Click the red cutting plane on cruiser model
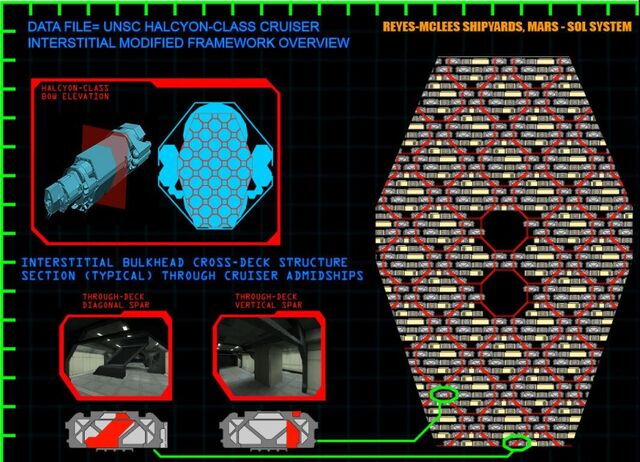Viewport: 640px width, 462px height. (105, 167)
